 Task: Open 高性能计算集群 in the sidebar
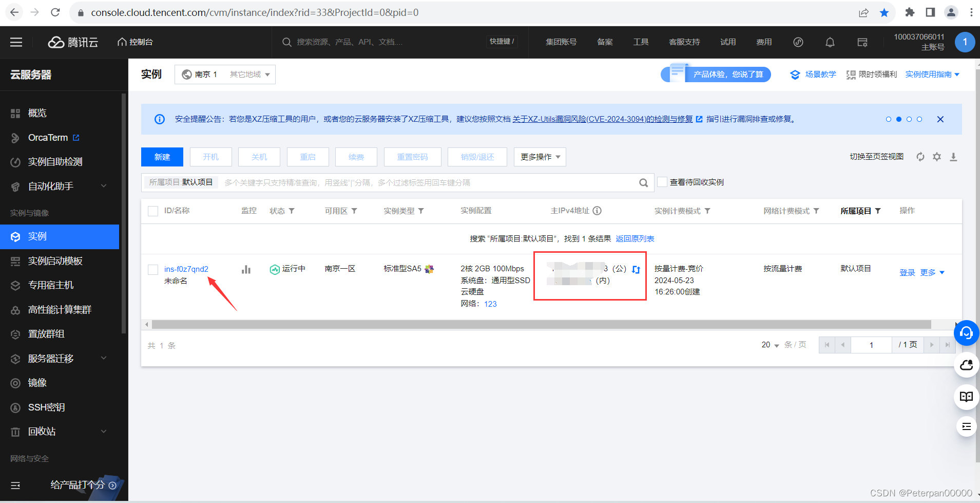[60, 310]
